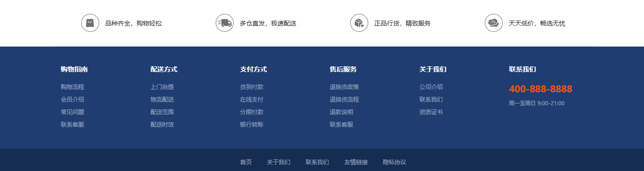Open 联系我们 under 关于我们 column
The image size is (644, 171).
click(x=431, y=99)
